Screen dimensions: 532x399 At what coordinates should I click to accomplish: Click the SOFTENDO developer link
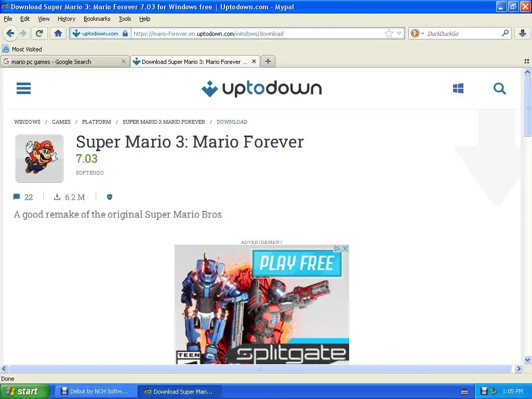89,172
